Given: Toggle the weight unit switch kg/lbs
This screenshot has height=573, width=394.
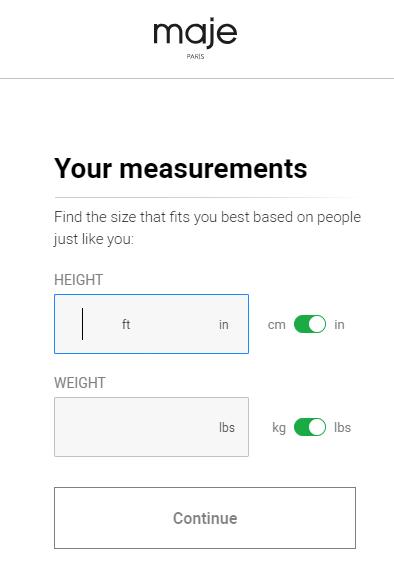Looking at the screenshot, I should [310, 427].
